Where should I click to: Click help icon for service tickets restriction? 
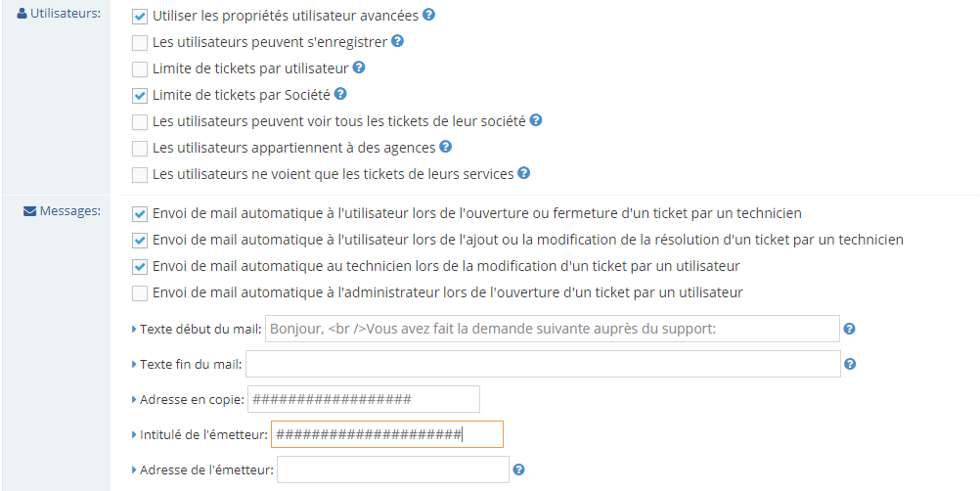coord(523,174)
